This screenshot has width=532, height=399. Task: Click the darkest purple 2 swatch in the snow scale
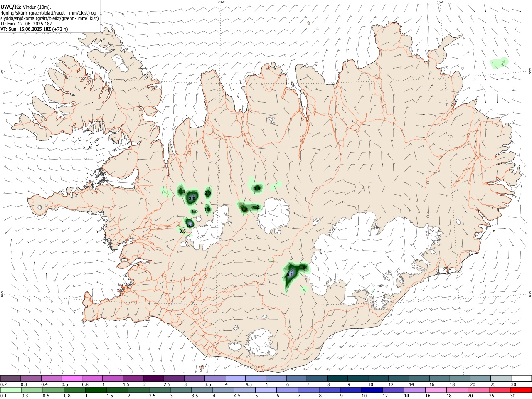[153, 379]
